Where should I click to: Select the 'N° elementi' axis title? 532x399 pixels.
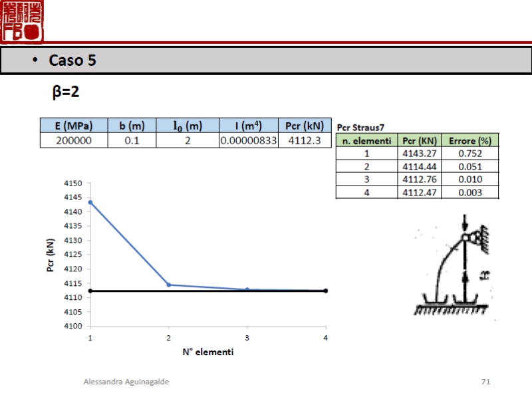(x=207, y=352)
